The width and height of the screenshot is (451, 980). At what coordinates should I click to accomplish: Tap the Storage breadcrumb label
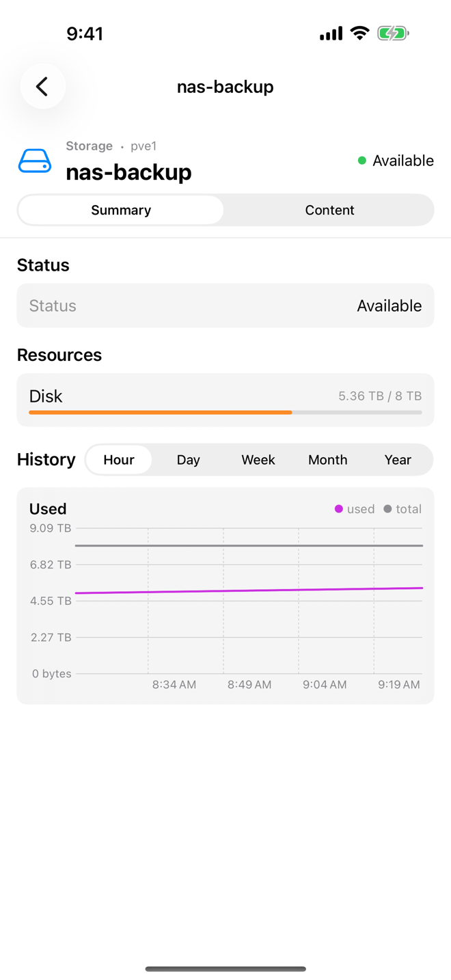(90, 146)
